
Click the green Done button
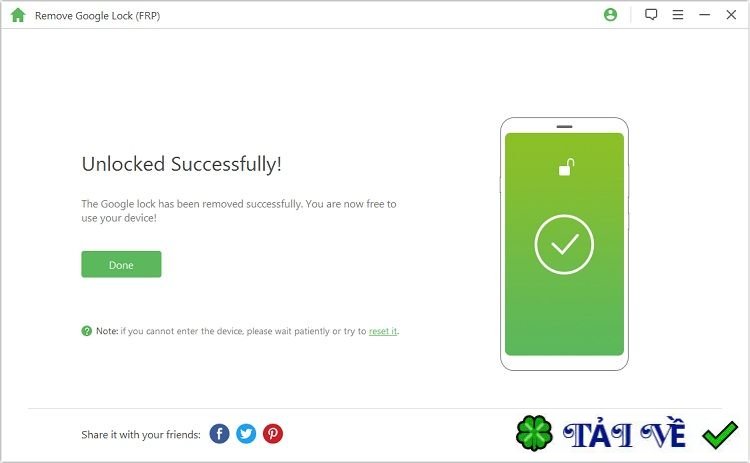pyautogui.click(x=121, y=264)
